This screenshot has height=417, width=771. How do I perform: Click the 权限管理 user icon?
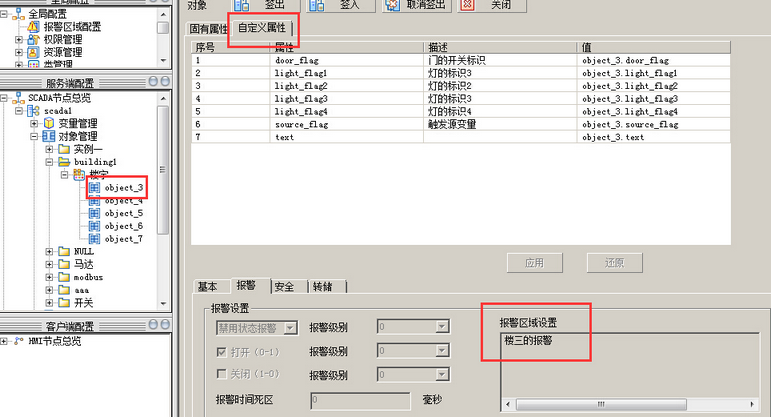point(33,39)
